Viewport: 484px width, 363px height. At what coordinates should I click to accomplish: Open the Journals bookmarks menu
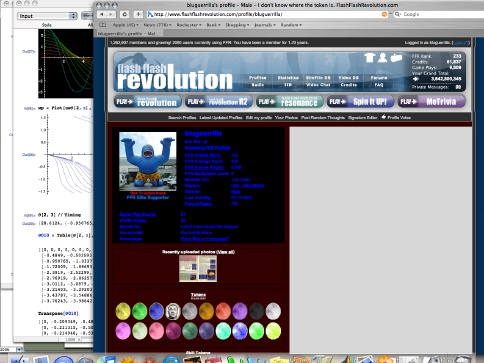coord(265,25)
